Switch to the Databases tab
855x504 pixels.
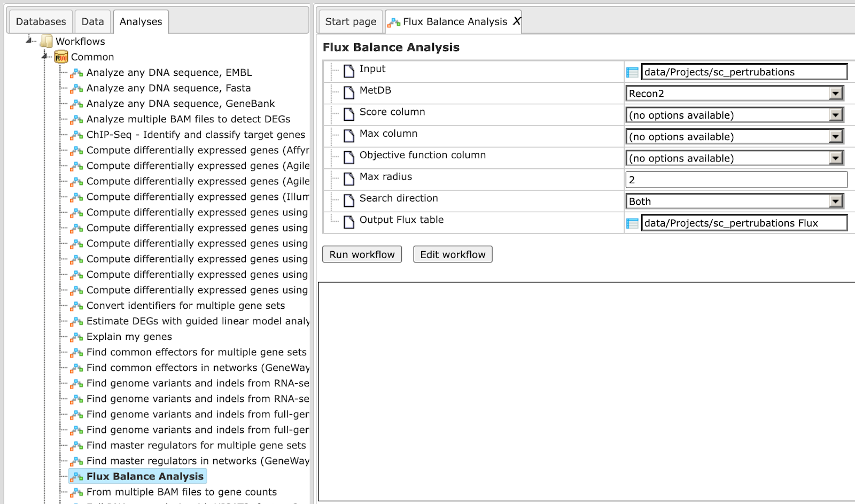[x=41, y=21]
